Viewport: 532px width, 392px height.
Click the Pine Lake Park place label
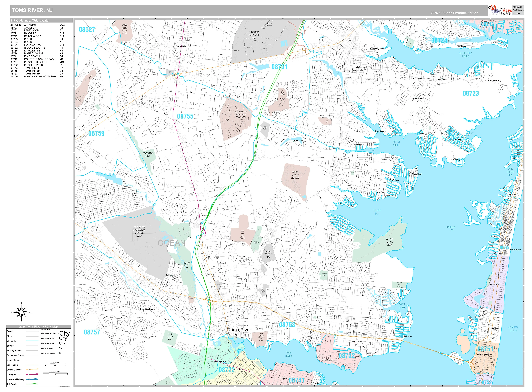(109, 195)
